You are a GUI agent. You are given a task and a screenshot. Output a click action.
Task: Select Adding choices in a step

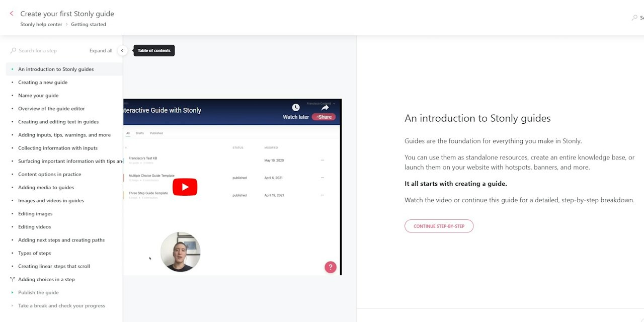pos(46,279)
